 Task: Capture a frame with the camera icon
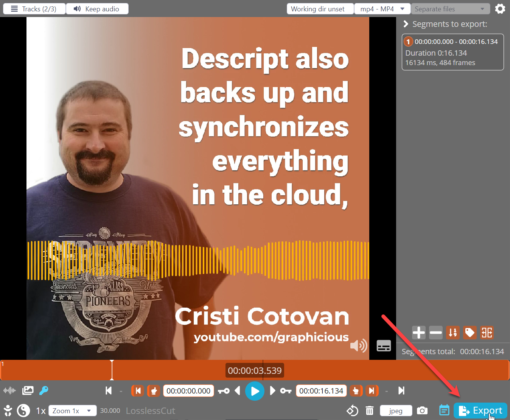click(422, 411)
